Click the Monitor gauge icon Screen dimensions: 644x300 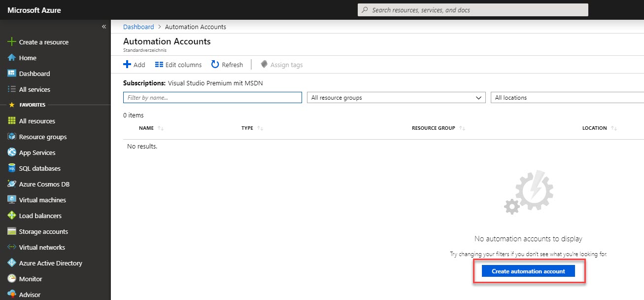12,279
